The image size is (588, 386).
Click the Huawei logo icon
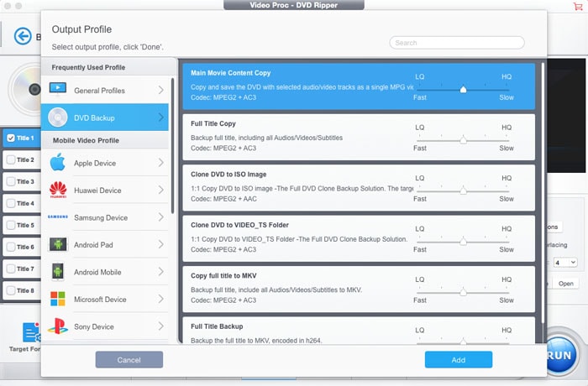tap(58, 190)
